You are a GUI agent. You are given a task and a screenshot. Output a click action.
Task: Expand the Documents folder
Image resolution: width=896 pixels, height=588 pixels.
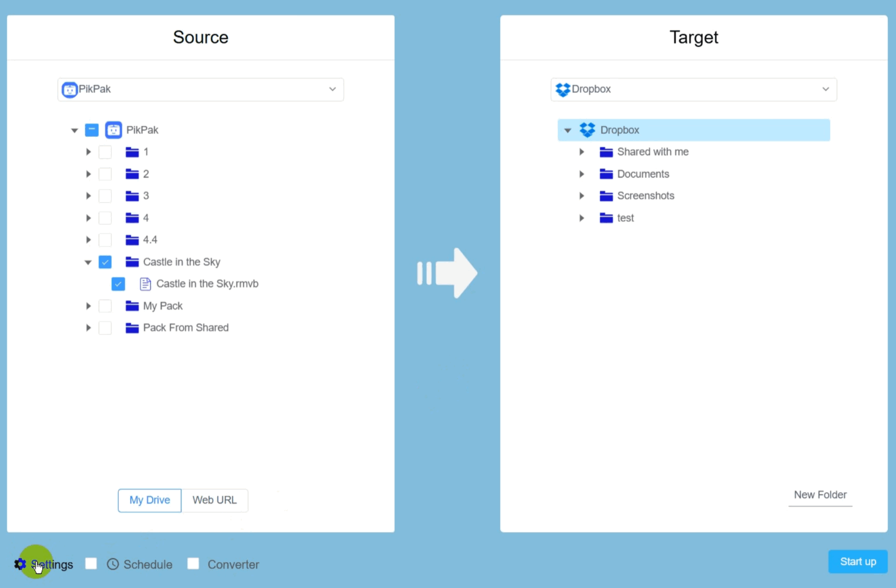click(x=581, y=174)
